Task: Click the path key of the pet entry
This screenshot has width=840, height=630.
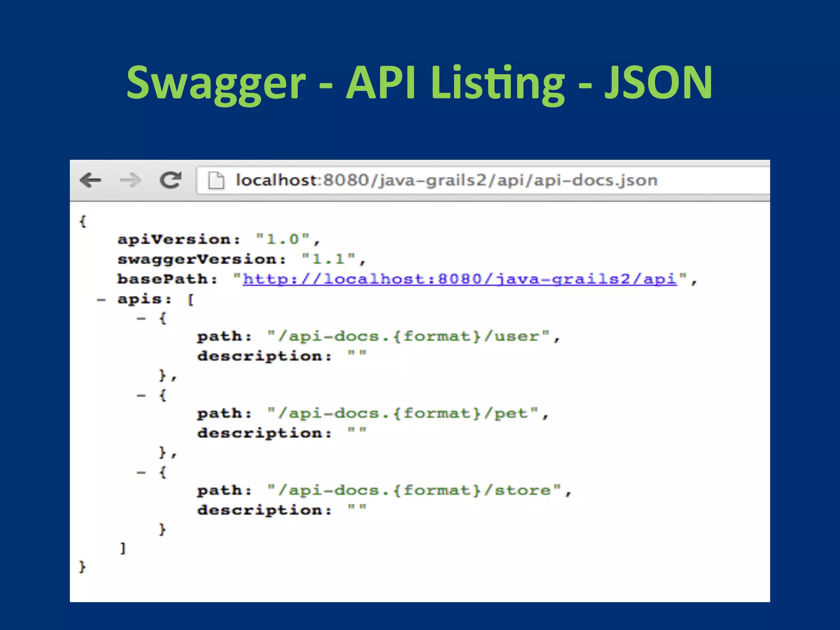Action: pyautogui.click(x=224, y=414)
